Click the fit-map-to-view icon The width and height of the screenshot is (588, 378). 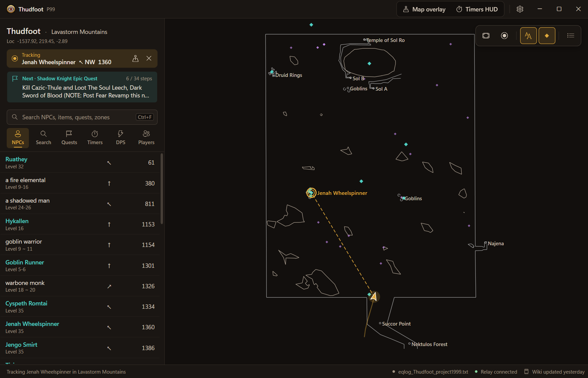[486, 36]
